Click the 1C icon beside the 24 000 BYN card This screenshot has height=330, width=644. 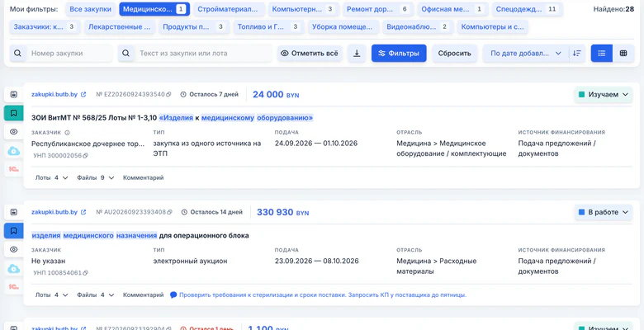coord(13,169)
